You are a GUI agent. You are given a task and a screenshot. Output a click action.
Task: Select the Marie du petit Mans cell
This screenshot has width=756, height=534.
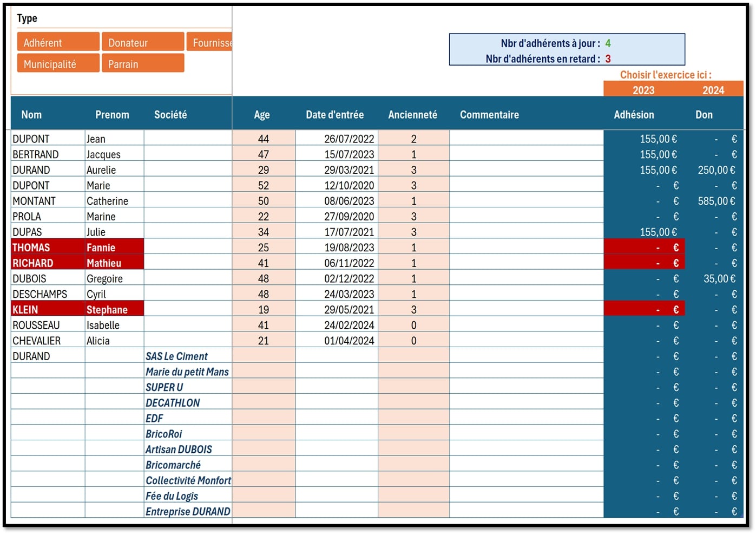pos(188,372)
